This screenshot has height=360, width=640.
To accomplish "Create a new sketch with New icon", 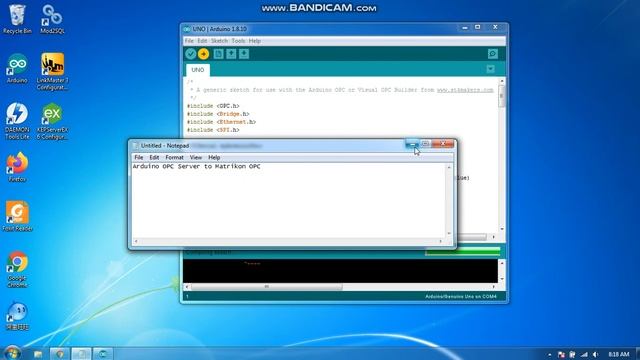I will pos(218,54).
